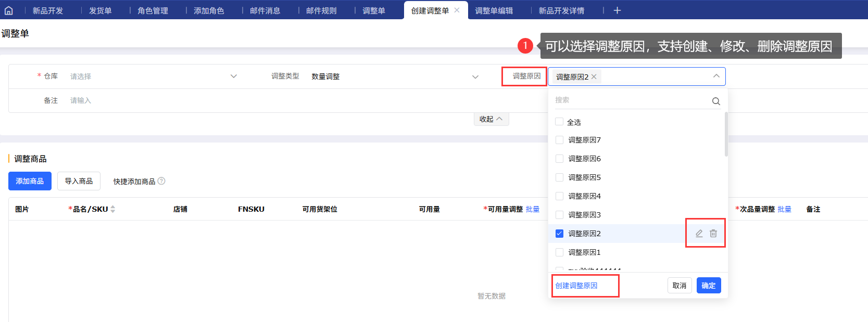
Task: Select the 调整原因5 checkbox
Action: tap(559, 177)
